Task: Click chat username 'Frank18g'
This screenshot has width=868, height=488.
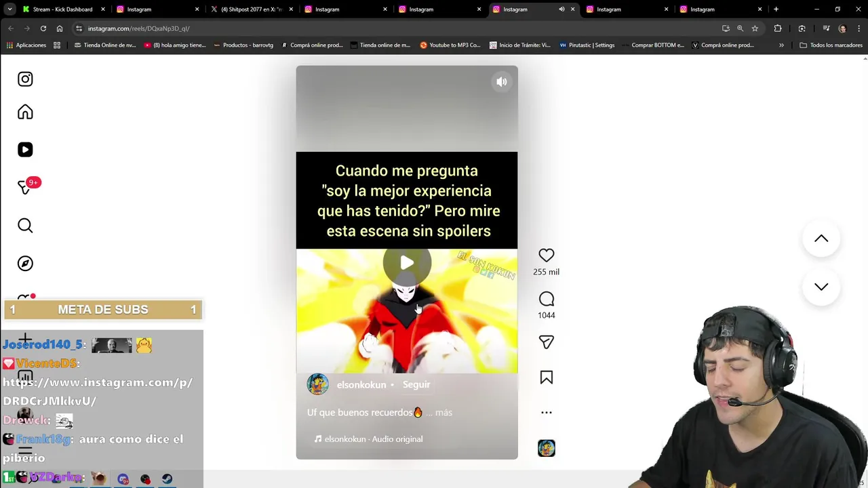Action: (43, 439)
